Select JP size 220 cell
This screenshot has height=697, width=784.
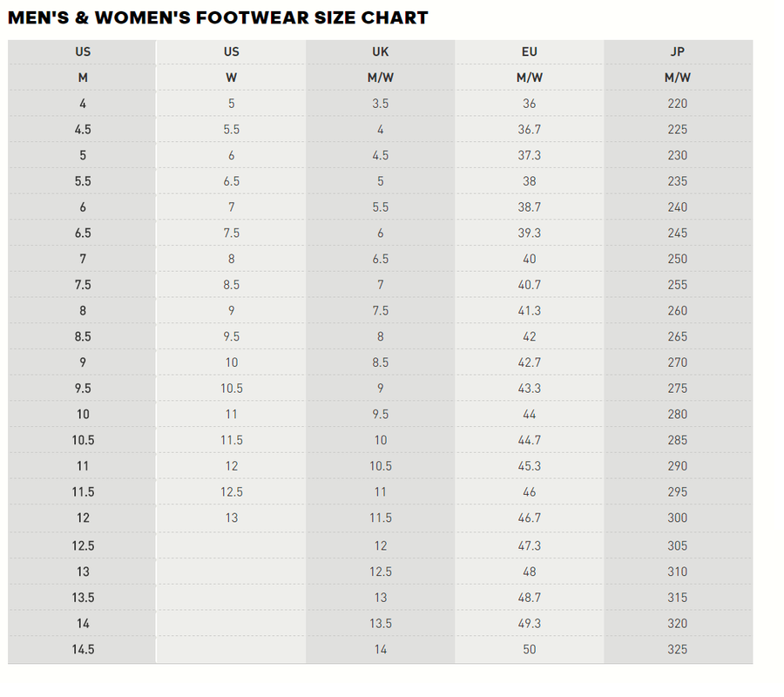click(678, 104)
